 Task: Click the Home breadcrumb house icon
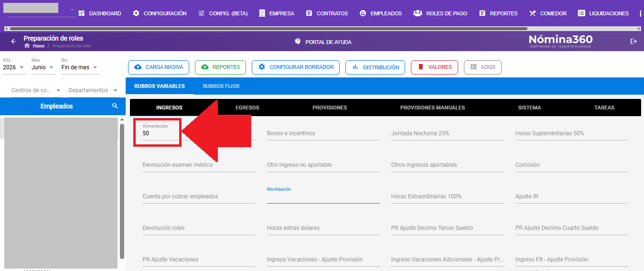tap(27, 46)
